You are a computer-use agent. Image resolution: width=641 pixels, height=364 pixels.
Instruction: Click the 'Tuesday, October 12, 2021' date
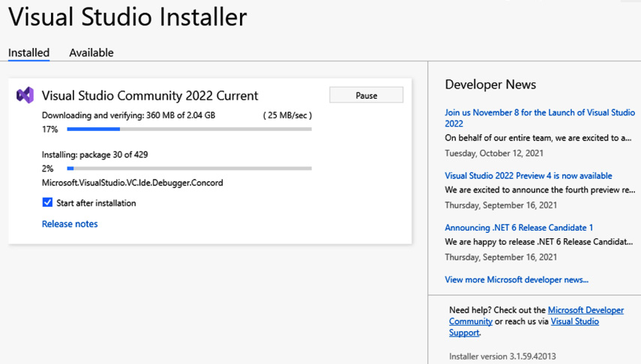click(494, 154)
